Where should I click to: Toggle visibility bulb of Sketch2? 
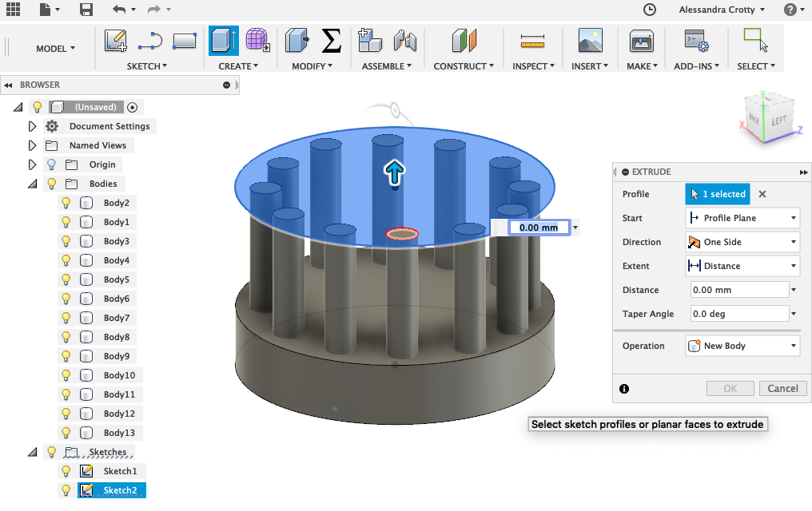[x=66, y=489]
